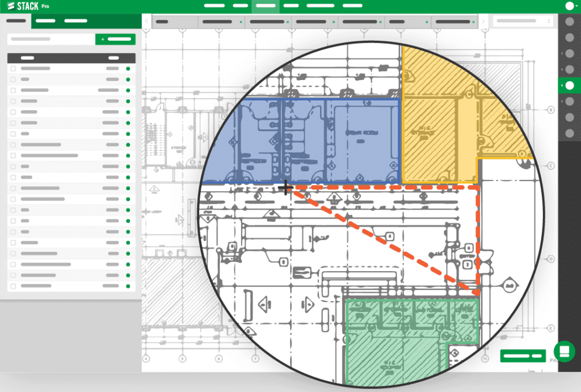Click the dark header row of the takeoff list
The width and height of the screenshot is (581, 392).
tap(71, 58)
